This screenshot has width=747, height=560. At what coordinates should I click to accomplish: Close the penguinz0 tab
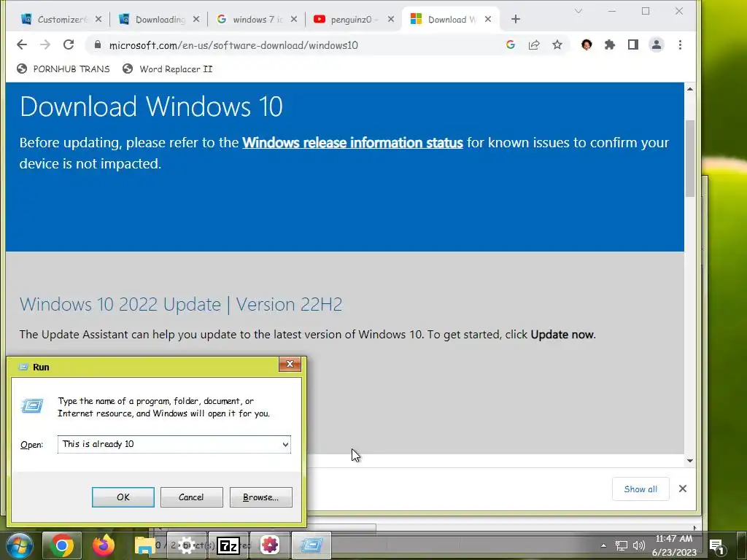coord(391,19)
